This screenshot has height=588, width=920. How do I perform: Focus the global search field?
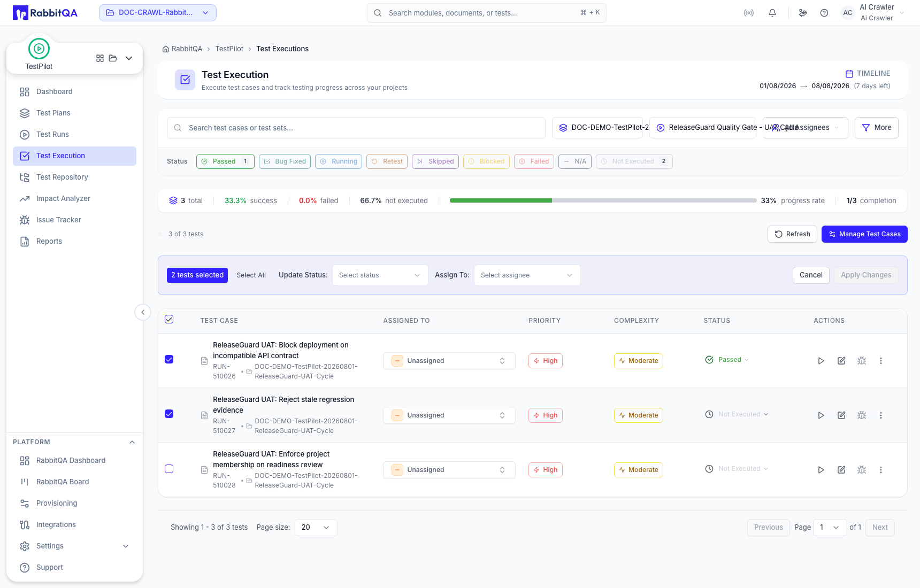(487, 13)
